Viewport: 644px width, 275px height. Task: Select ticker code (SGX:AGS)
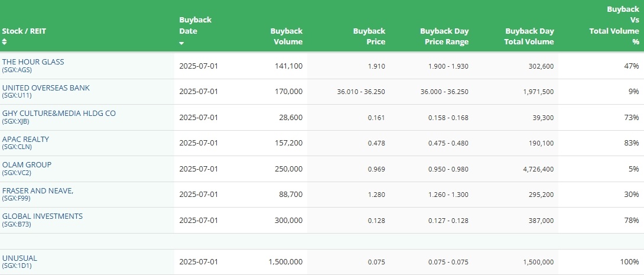(x=17, y=70)
